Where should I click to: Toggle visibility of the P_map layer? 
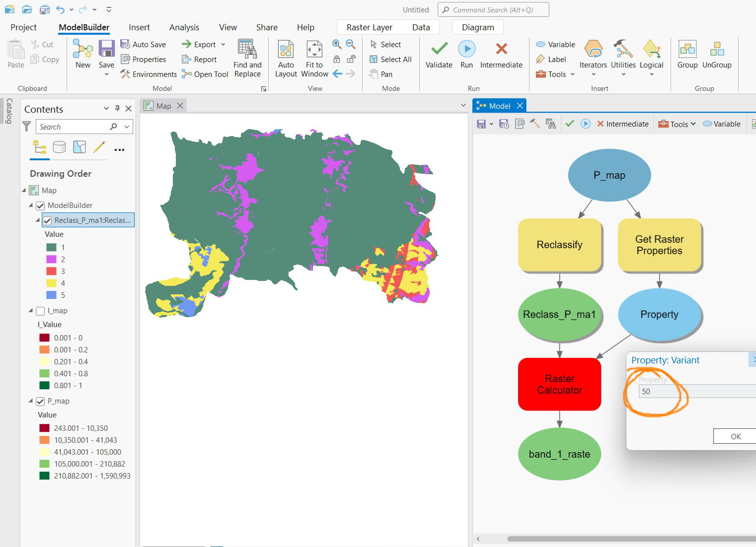[x=40, y=401]
